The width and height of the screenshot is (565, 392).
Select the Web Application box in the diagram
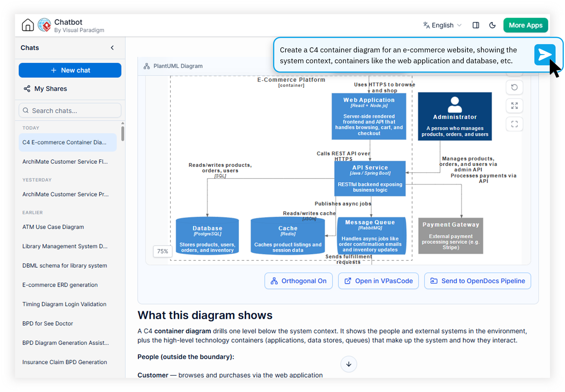click(x=369, y=117)
